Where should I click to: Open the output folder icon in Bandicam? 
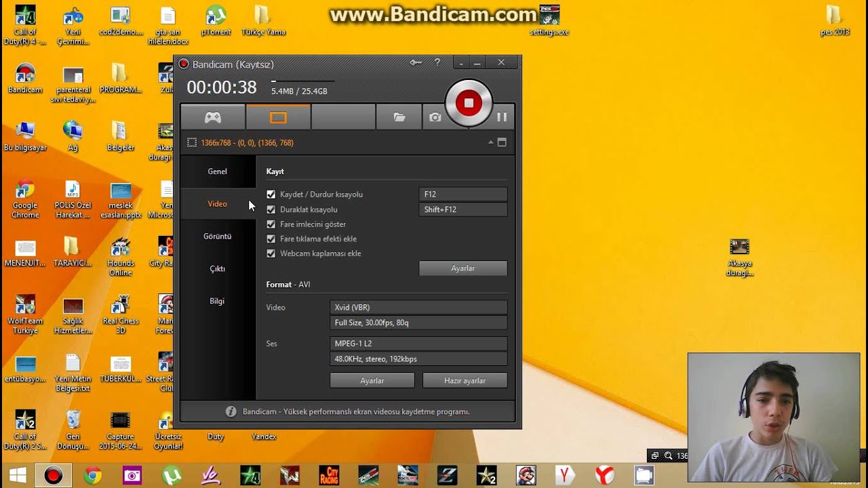399,117
